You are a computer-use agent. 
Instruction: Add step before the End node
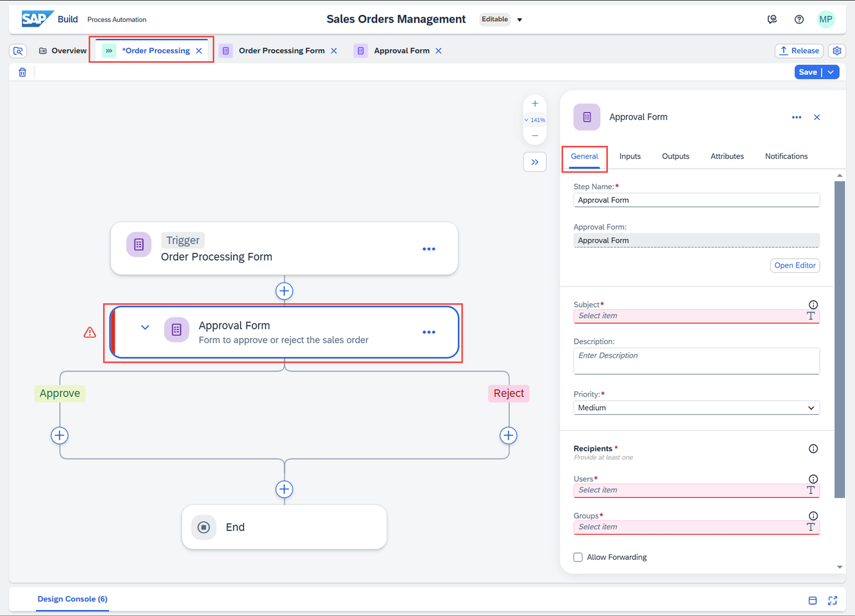[284, 490]
